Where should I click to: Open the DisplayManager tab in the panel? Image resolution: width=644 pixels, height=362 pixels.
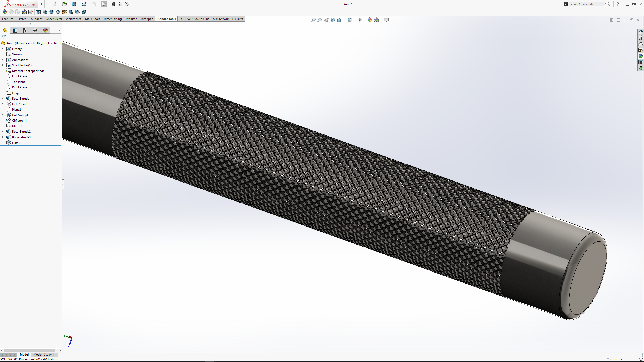[x=45, y=30]
